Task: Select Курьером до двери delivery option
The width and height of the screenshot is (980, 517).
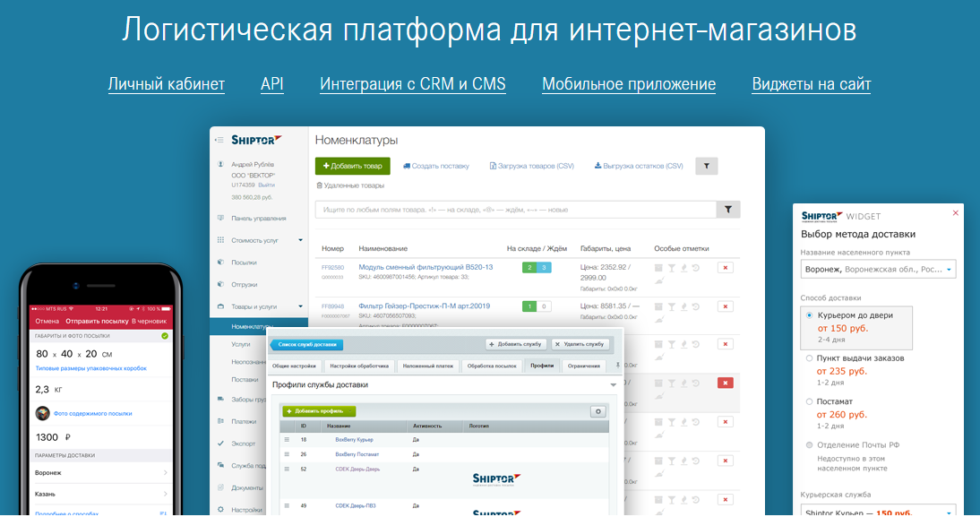Action: coord(810,315)
